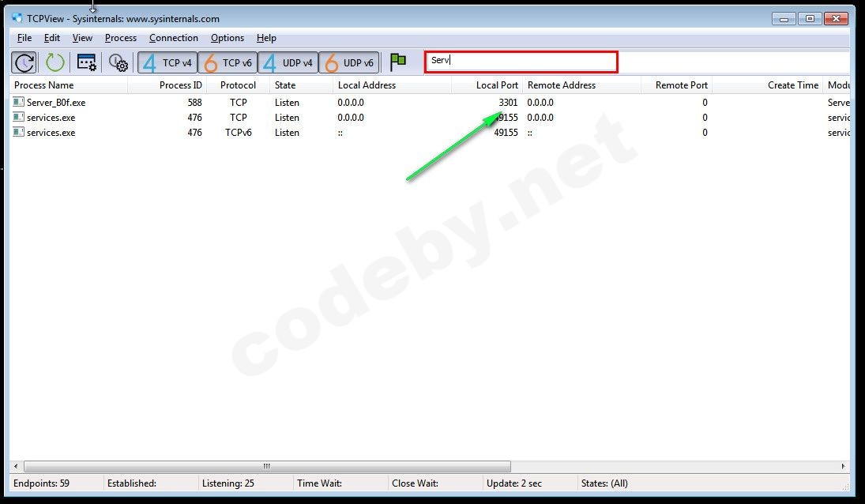The image size is (865, 504).
Task: Close the TCPView window
Action: (837, 19)
